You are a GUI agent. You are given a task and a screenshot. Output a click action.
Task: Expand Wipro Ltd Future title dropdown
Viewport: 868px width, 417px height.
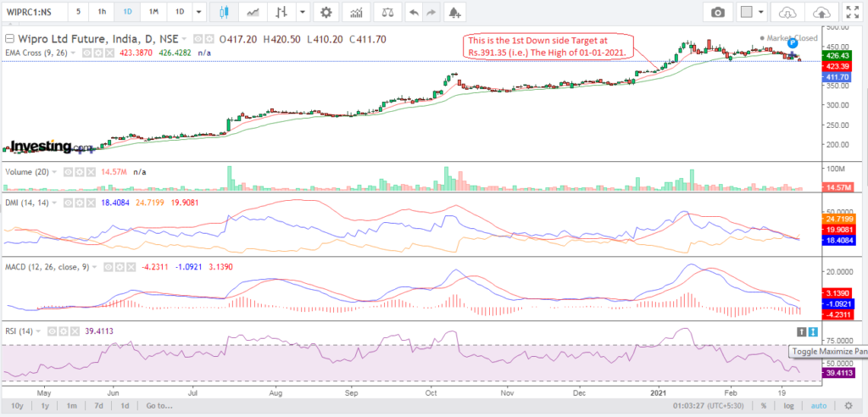[x=184, y=39]
